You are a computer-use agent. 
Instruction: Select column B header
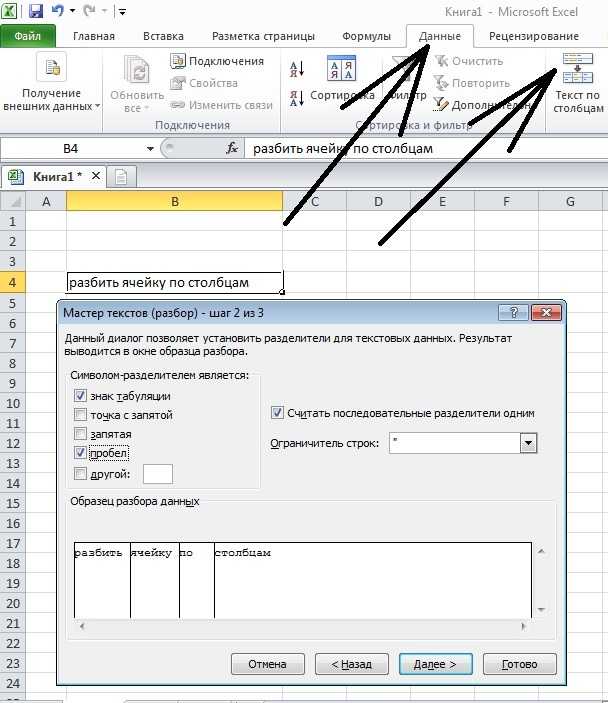(x=174, y=202)
